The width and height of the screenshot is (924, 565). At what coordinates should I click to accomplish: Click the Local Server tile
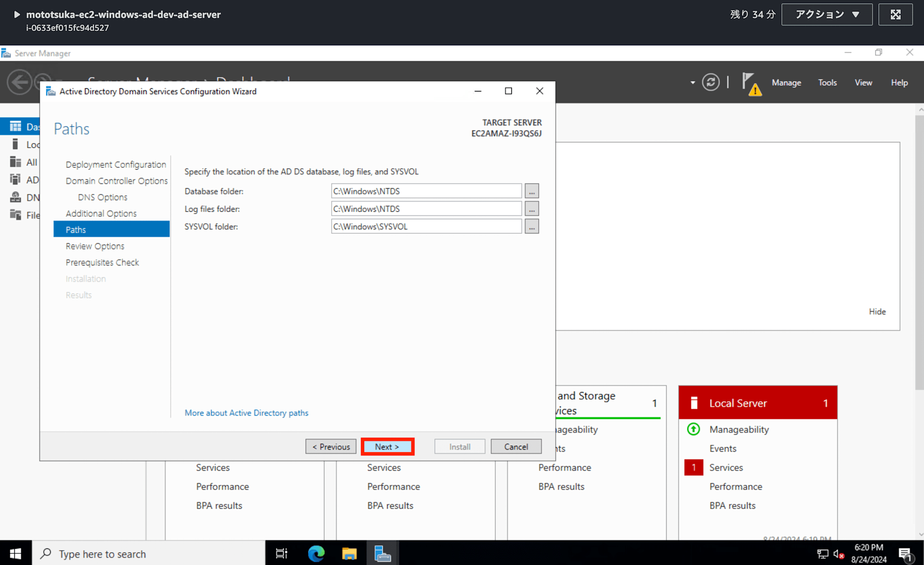[x=759, y=402]
